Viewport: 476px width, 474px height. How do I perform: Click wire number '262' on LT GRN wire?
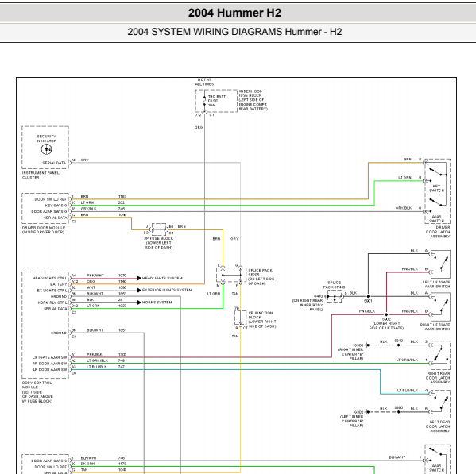(122, 202)
